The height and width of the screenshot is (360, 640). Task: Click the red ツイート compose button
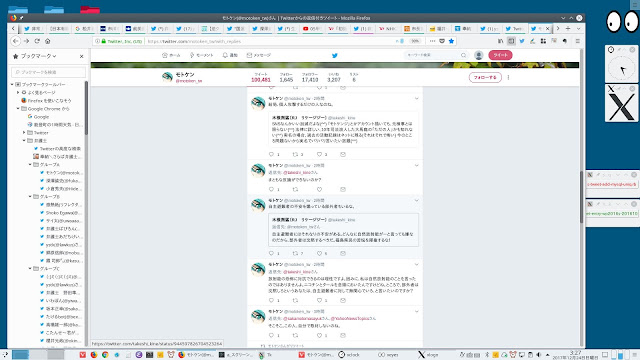[500, 55]
